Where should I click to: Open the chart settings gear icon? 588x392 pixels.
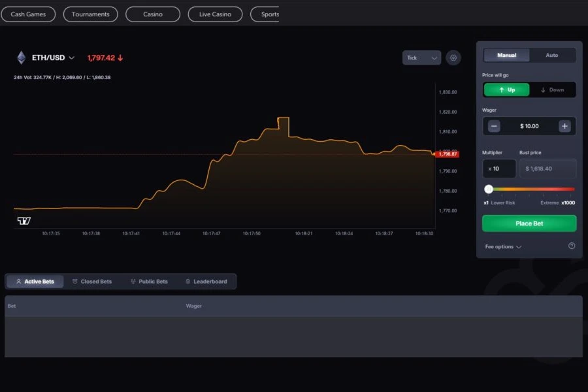pyautogui.click(x=453, y=57)
